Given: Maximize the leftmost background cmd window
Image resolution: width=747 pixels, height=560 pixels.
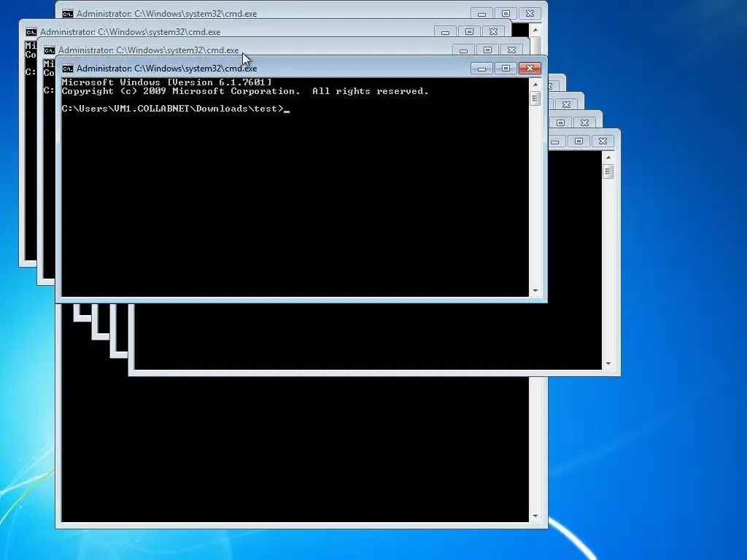Looking at the screenshot, I should click(x=469, y=32).
